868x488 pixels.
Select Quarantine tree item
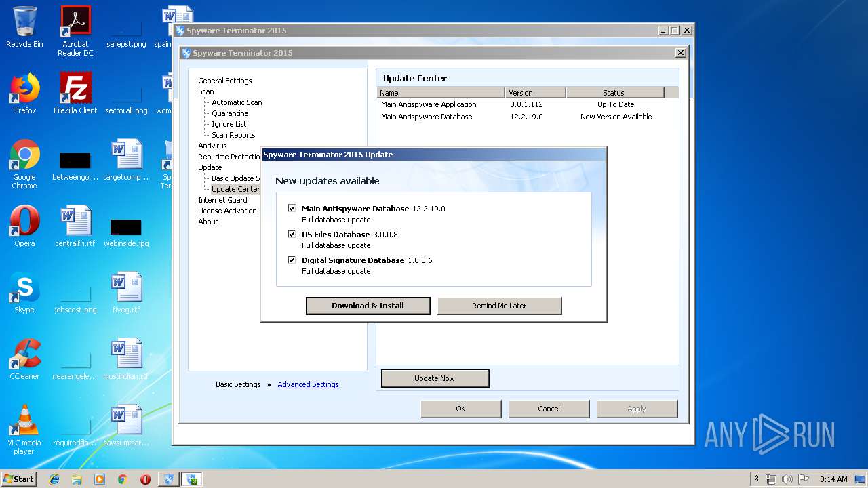[x=230, y=113]
